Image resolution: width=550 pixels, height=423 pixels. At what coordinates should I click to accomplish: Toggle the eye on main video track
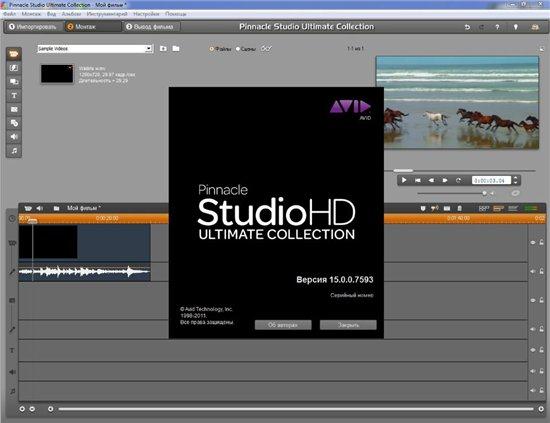point(533,242)
